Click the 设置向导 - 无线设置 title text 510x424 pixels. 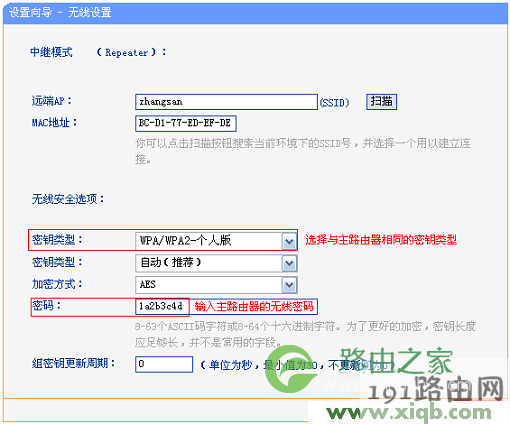tap(60, 12)
